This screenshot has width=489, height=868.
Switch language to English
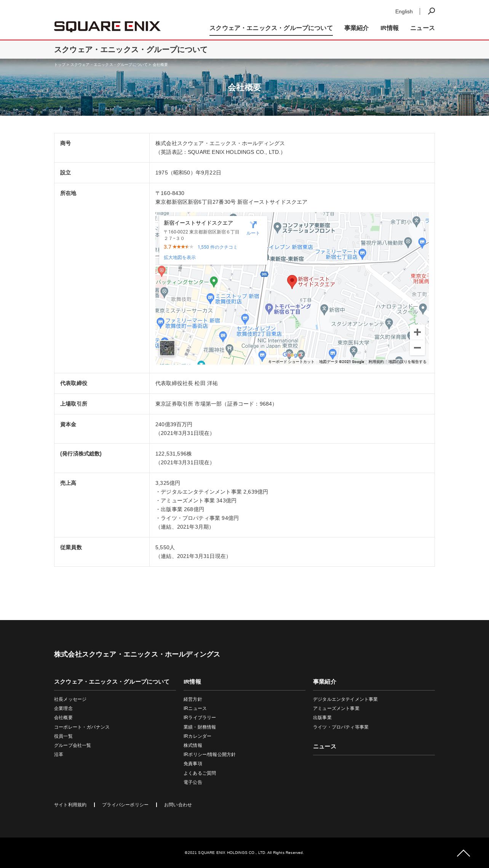pyautogui.click(x=404, y=11)
